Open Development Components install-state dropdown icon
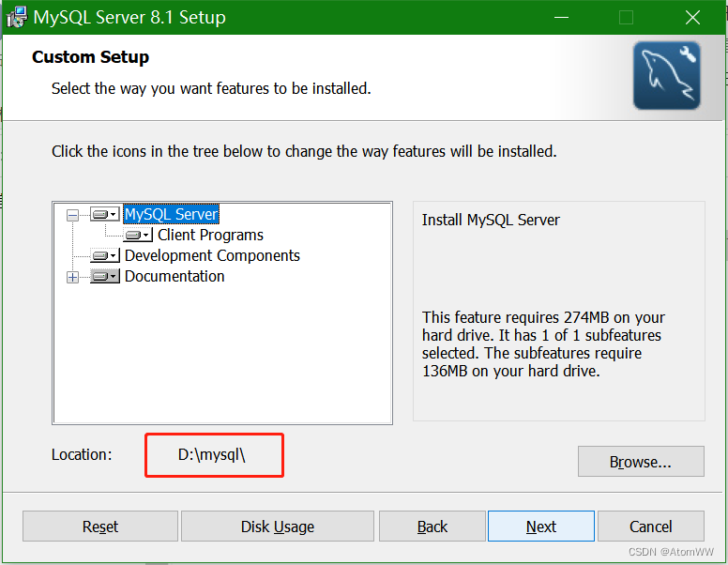 104,255
